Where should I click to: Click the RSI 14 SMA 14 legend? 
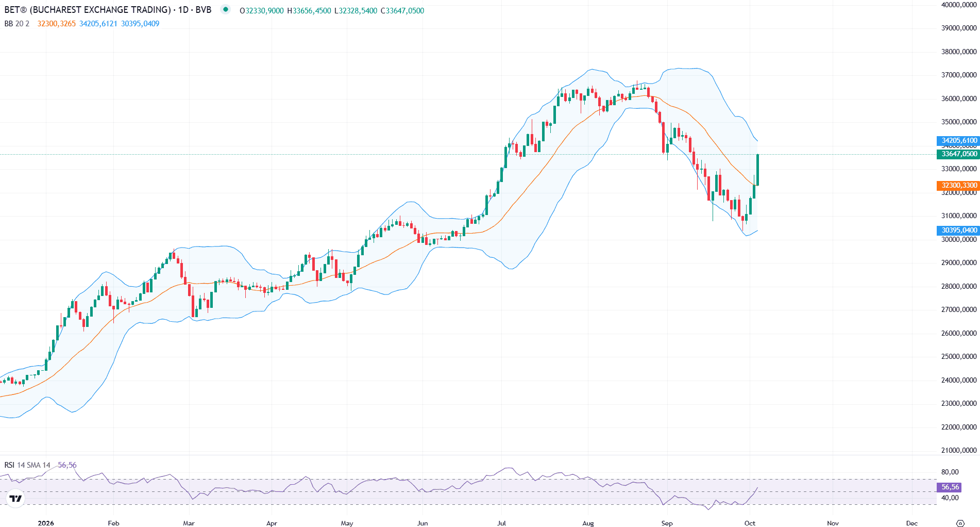[x=27, y=465]
